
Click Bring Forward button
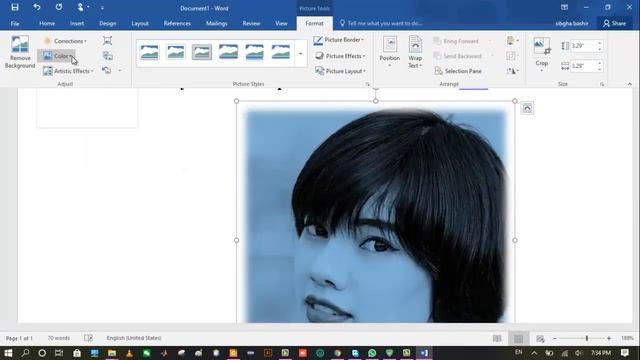pos(456,41)
